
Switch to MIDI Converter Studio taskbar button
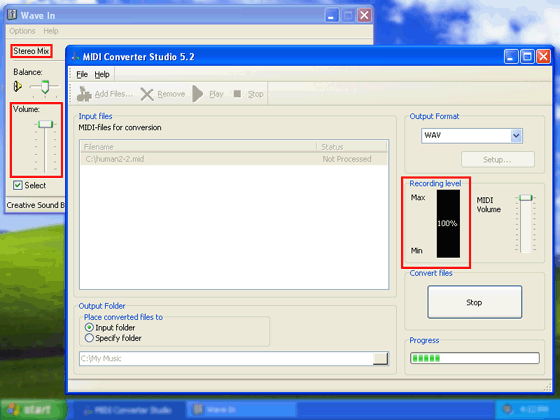129,410
